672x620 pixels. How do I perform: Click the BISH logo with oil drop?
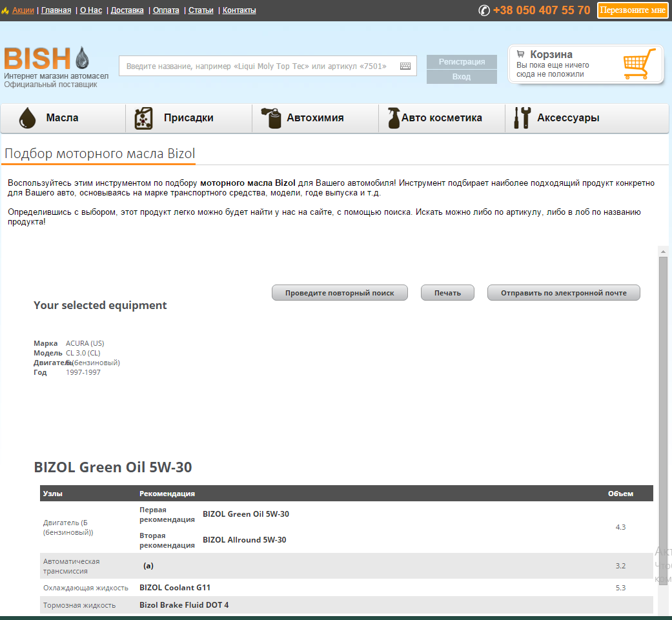(x=47, y=58)
